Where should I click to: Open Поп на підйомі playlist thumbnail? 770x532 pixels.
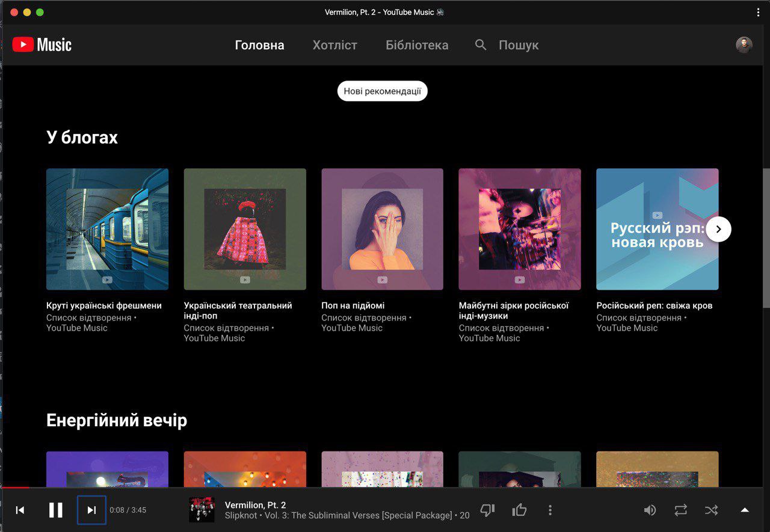[x=382, y=229]
